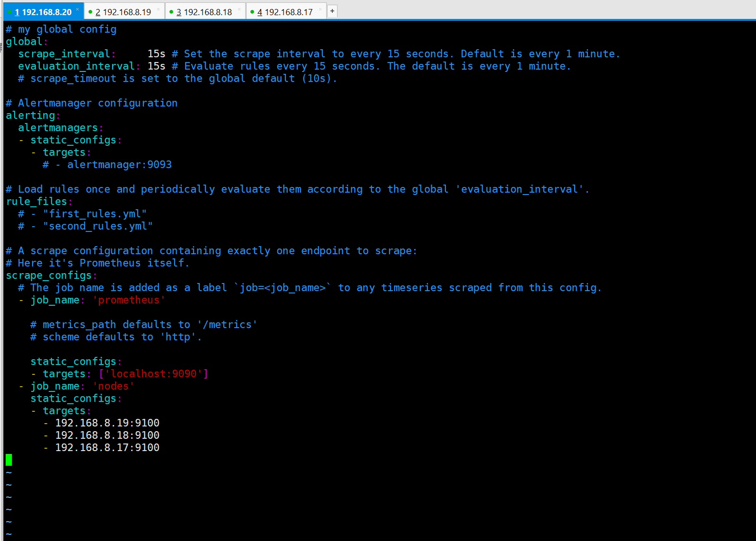The image size is (756, 541).
Task: Click the 'scrape_configs:' key line
Action: 51,275
